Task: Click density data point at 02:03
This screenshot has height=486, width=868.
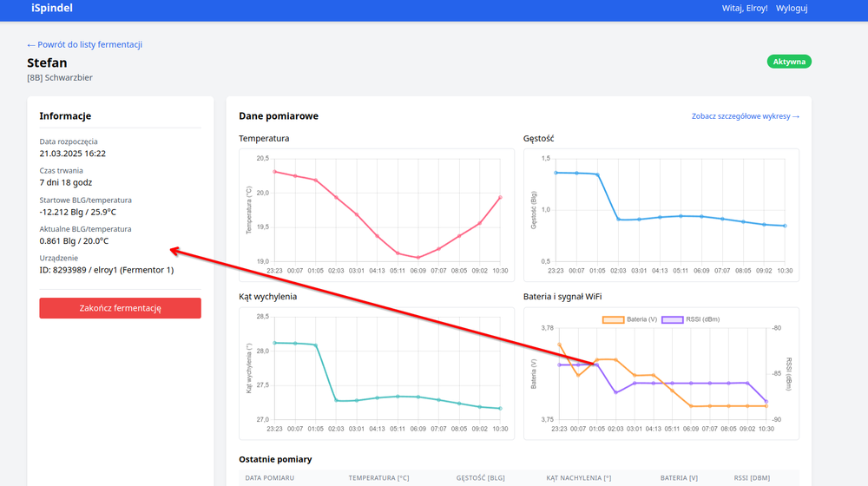Action: [x=618, y=220]
